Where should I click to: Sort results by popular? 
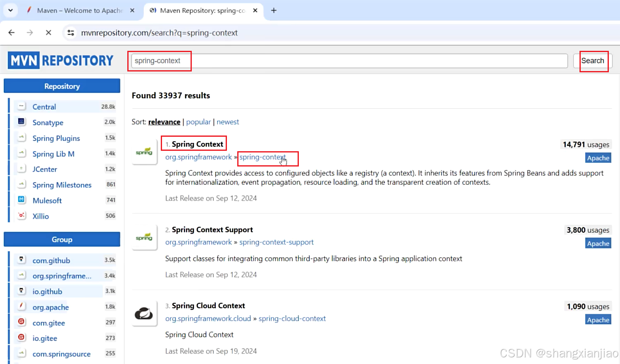click(198, 122)
